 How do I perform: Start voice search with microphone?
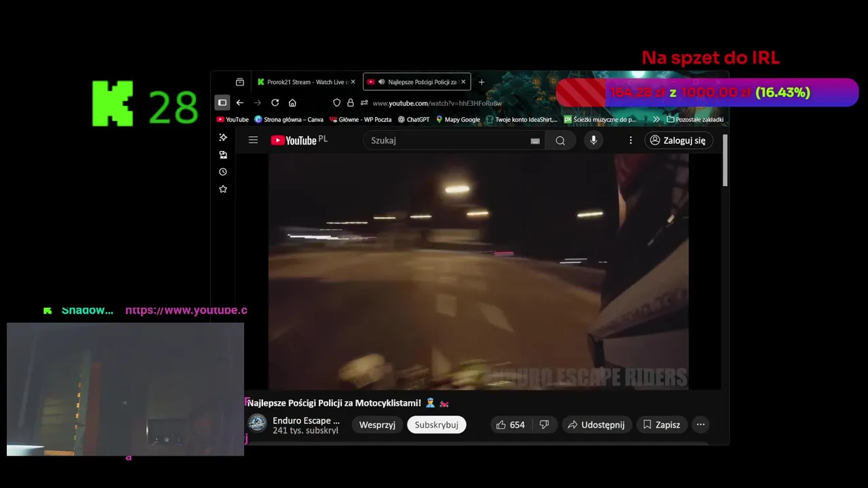(593, 140)
